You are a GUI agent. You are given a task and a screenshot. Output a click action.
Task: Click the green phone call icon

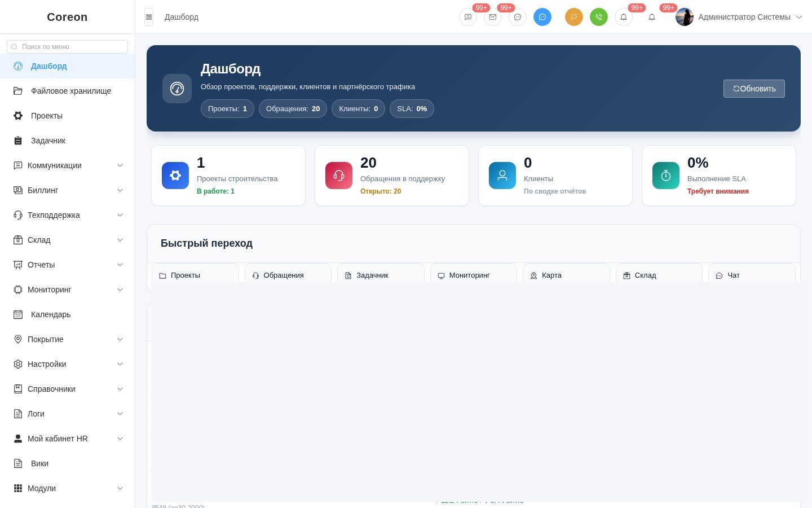click(x=599, y=17)
